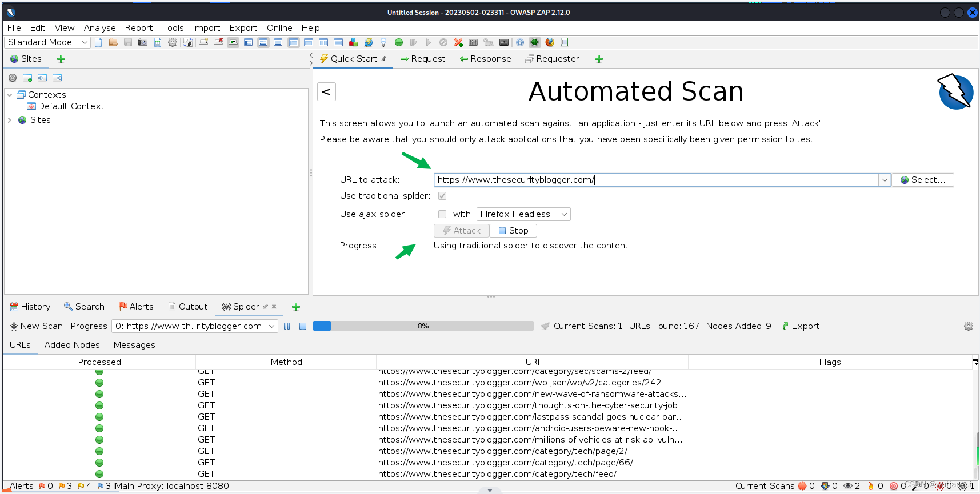Switch to the Requester tab
Viewport: 980px width, 494px height.
coord(552,59)
